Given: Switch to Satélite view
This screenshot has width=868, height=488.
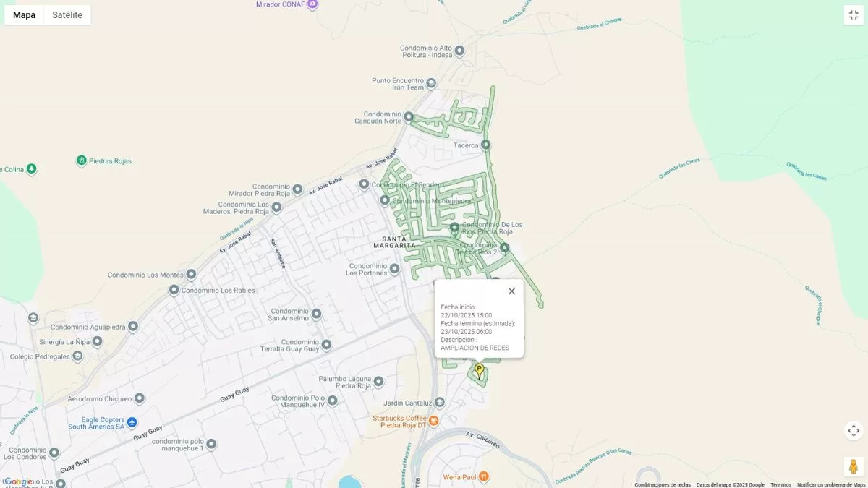Looking at the screenshot, I should [67, 15].
